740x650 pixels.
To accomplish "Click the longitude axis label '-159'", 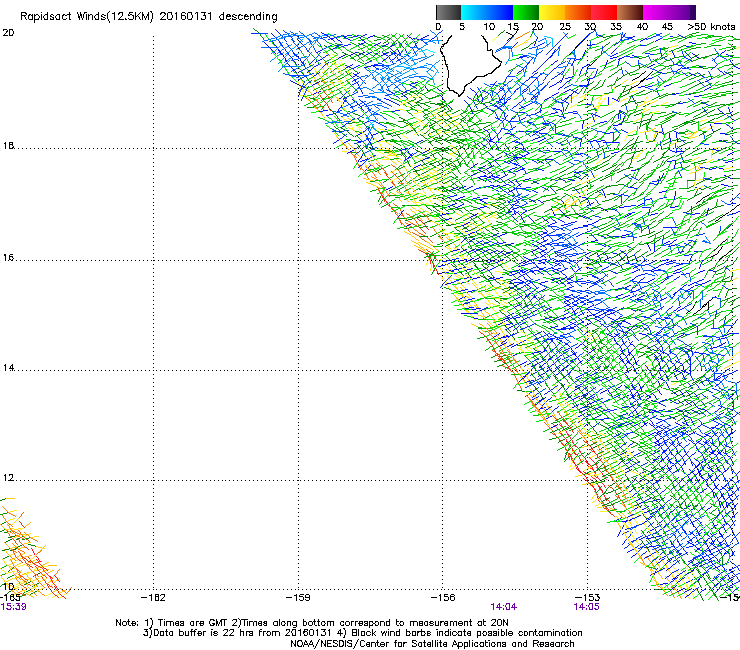I will pos(298,598).
